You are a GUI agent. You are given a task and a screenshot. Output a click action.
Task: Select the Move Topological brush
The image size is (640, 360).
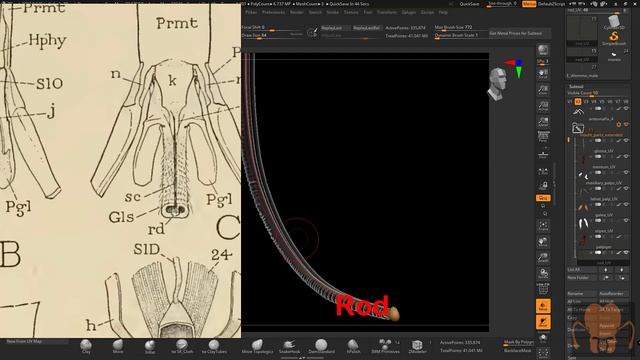[257, 346]
